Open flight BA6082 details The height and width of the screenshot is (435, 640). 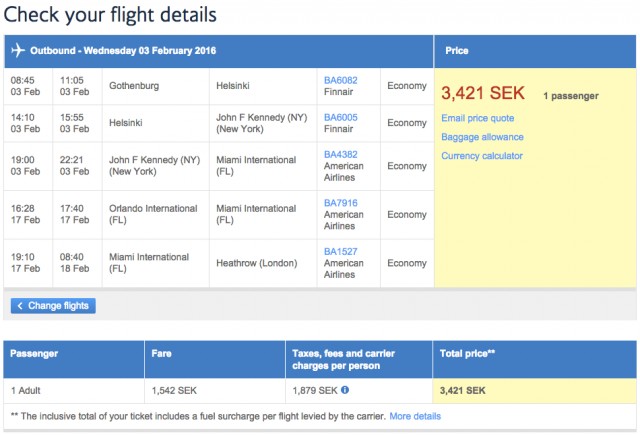pyautogui.click(x=340, y=79)
